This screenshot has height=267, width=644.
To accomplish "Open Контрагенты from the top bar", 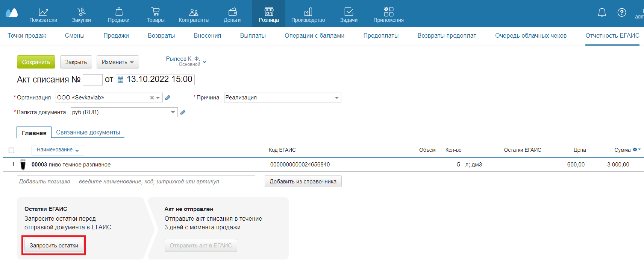I will click(194, 14).
